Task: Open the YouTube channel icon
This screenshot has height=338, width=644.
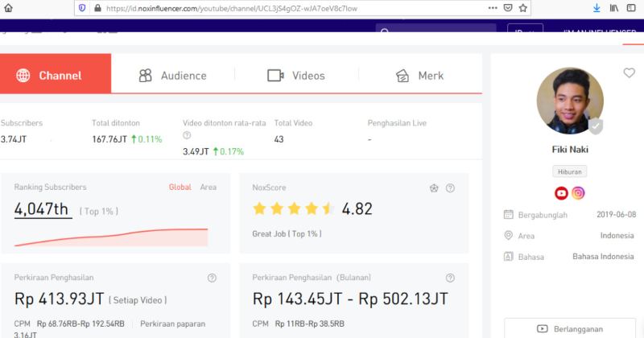Action: click(x=561, y=192)
